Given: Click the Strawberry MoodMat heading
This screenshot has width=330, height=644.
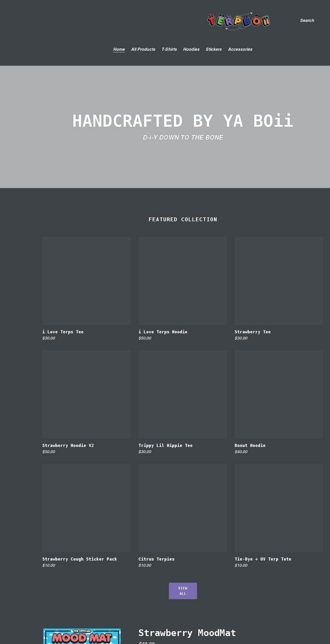Looking at the screenshot, I should [187, 633].
